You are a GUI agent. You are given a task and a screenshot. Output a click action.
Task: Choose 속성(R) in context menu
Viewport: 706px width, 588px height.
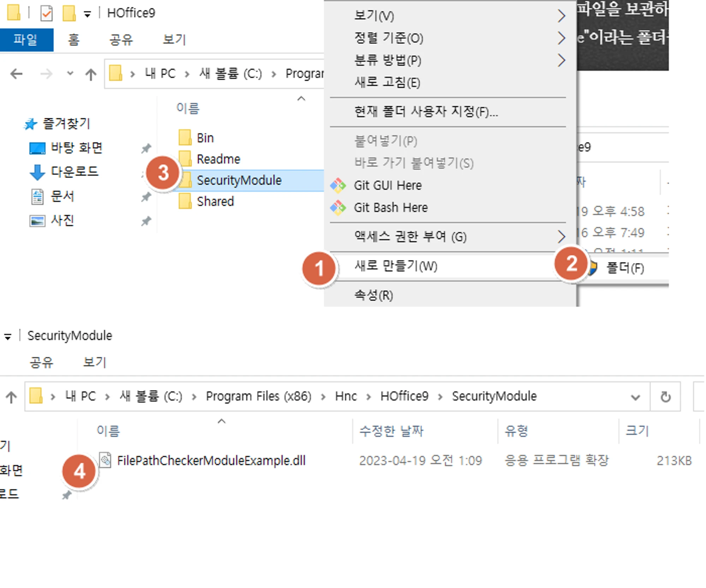pyautogui.click(x=450, y=295)
